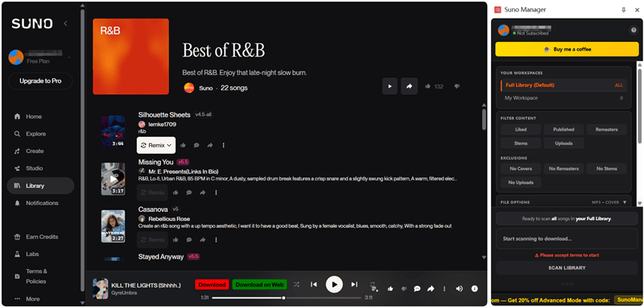Like the Silhouette Sheets song
Viewport: 644px width, 307px height.
point(183,145)
